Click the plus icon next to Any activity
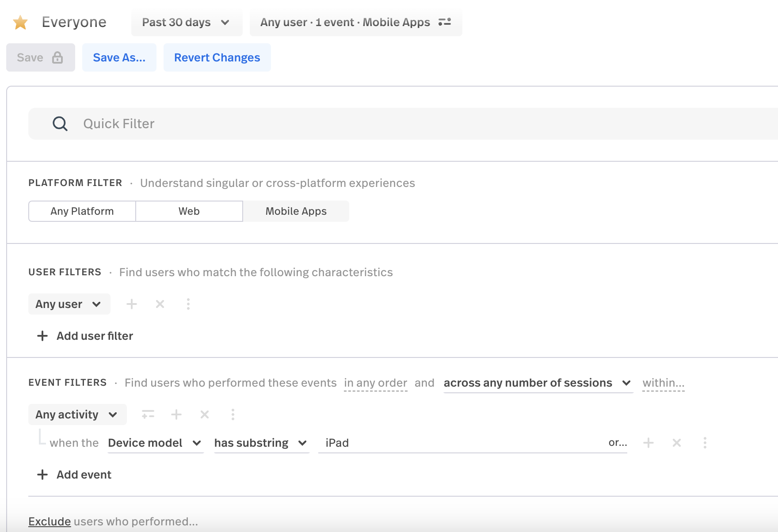Image resolution: width=778 pixels, height=532 pixels. 176,414
